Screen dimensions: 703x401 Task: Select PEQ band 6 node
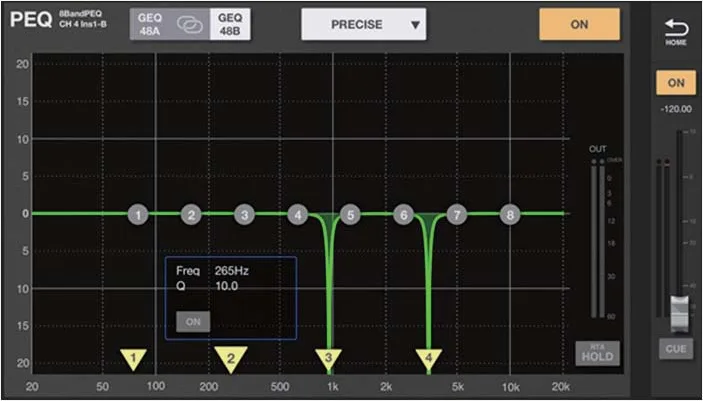pyautogui.click(x=404, y=215)
